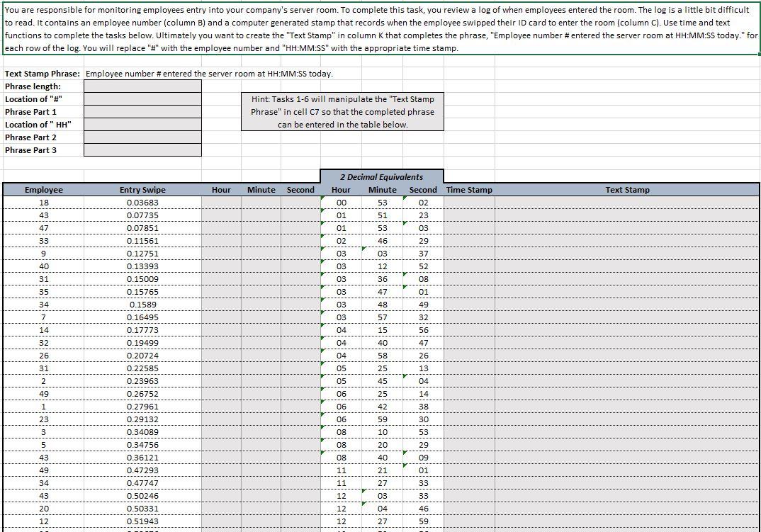Screen dimensions: 761x532
Task: Select the empty Time Stamp cell in the 0.07735 row
Action: click(469, 215)
